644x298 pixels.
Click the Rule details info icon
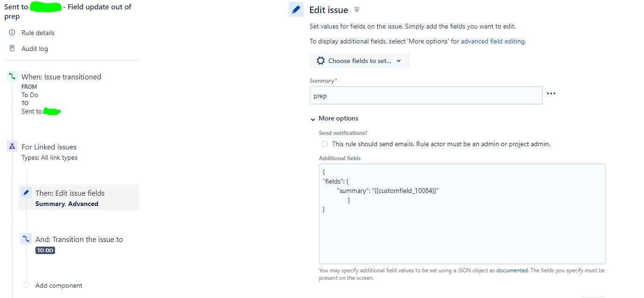(12, 33)
